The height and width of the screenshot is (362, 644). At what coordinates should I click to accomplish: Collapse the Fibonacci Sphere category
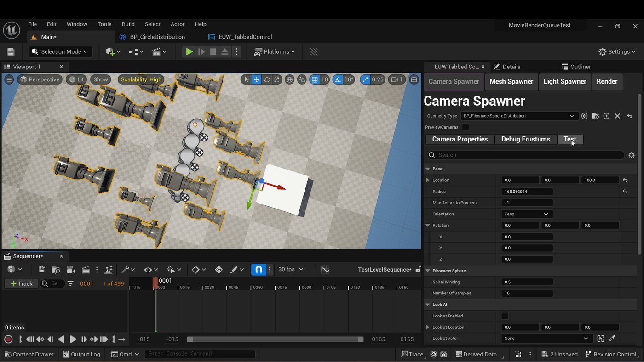(x=428, y=271)
